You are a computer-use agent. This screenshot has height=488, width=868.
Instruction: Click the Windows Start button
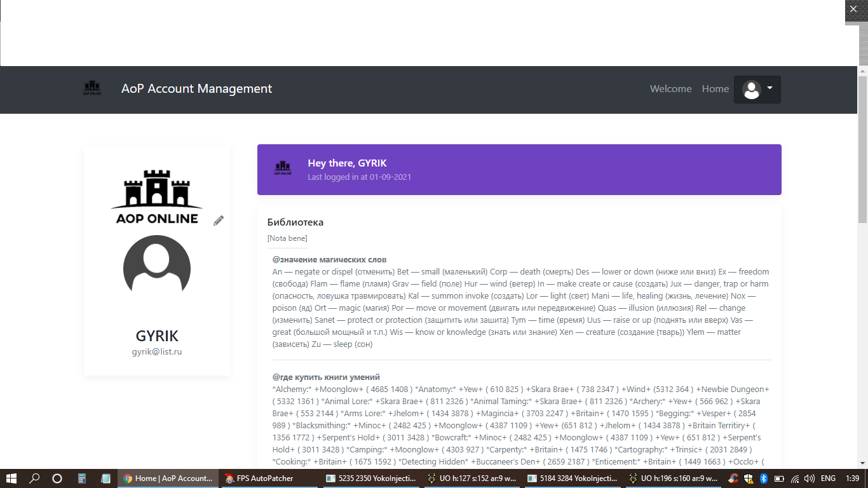[x=11, y=478]
